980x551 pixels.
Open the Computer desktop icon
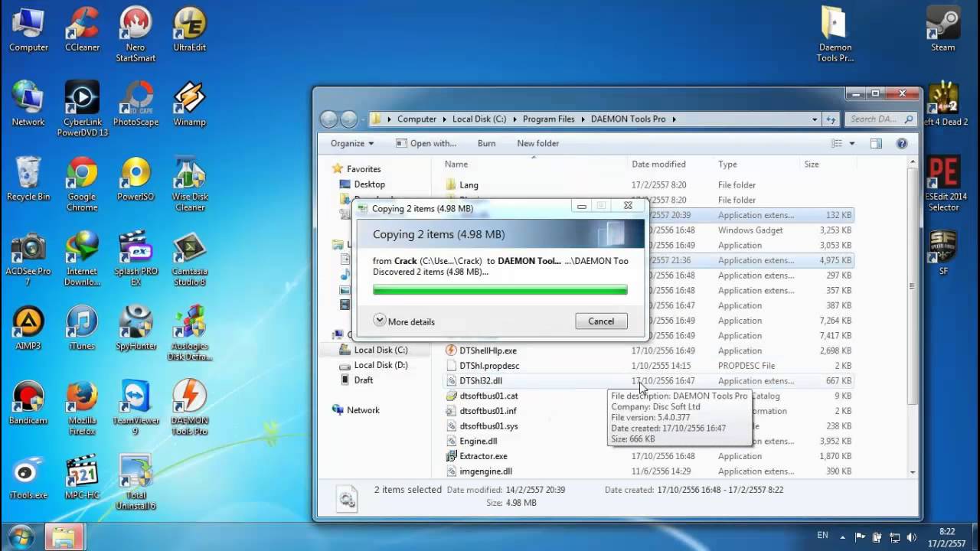[28, 29]
